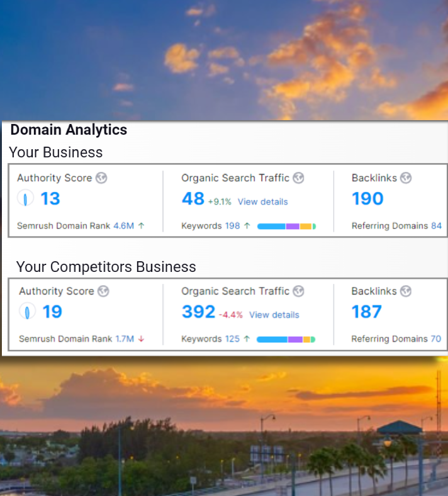Click the organic traffic value 392
The image size is (448, 496).
(x=198, y=312)
